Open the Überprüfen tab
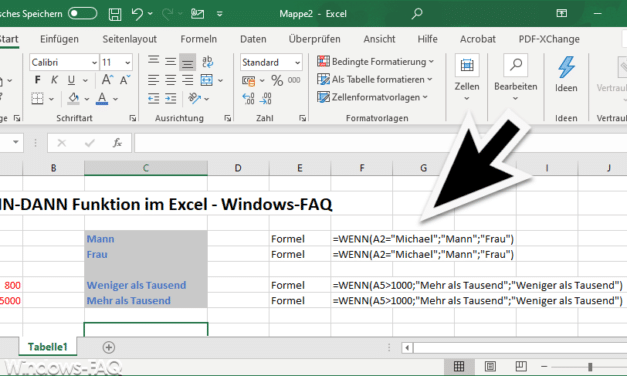The image size is (627, 376). pos(314,39)
